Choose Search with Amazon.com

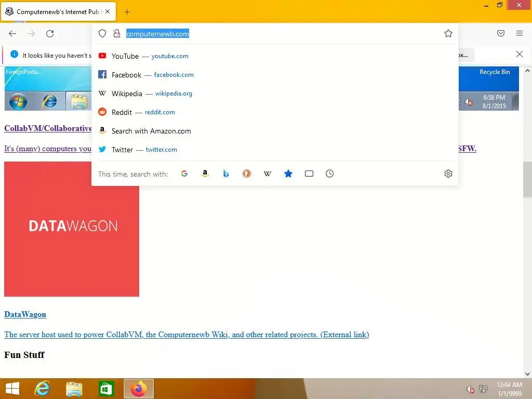[275, 131]
